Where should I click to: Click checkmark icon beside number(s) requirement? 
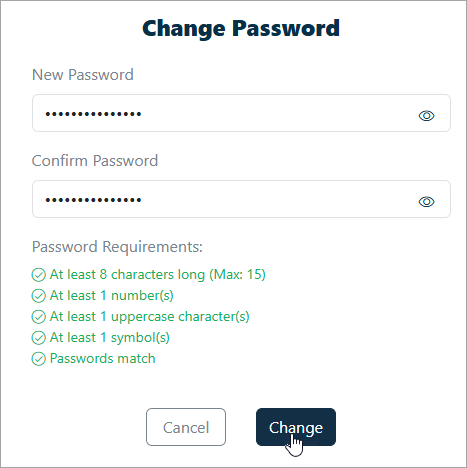click(39, 296)
